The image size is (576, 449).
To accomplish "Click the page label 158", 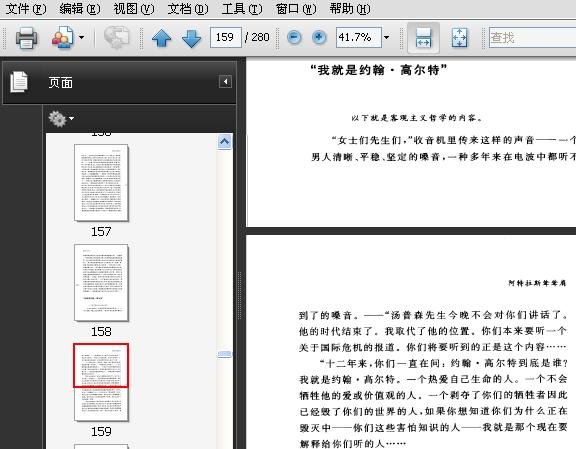I will tap(101, 332).
